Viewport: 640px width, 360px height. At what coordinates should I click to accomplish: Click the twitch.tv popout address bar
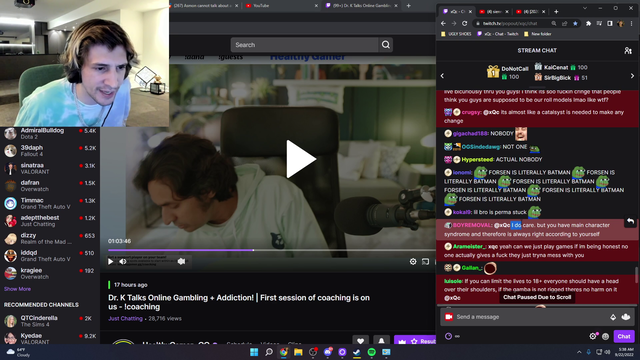515,24
